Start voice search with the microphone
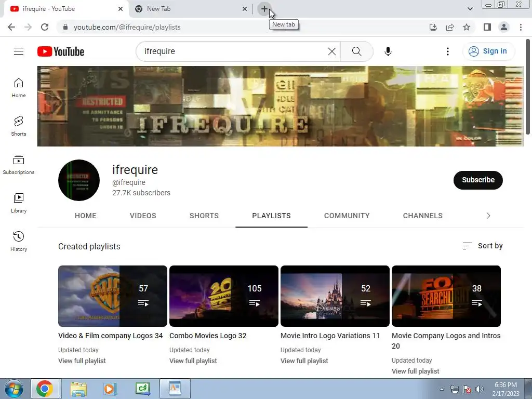 pyautogui.click(x=388, y=51)
